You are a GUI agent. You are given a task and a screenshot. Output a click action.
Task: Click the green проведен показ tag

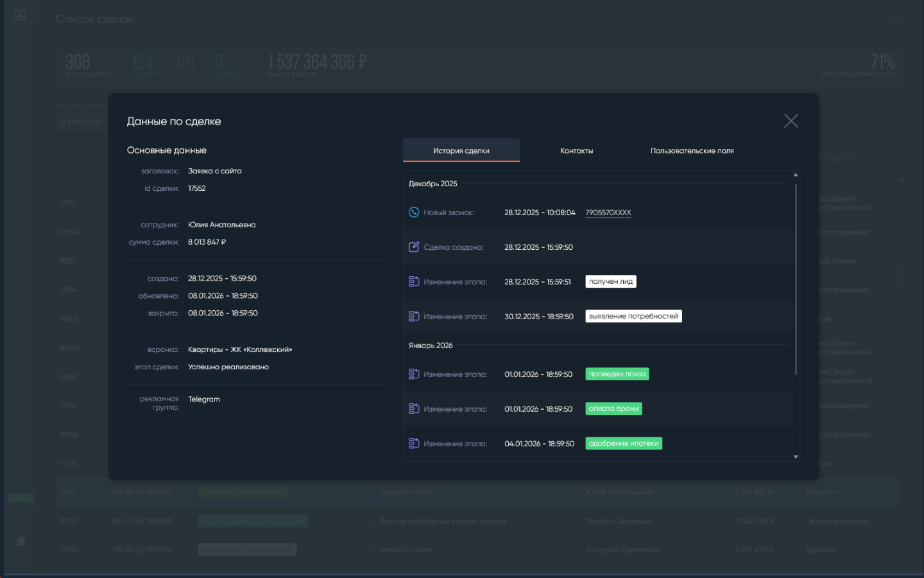(x=617, y=374)
